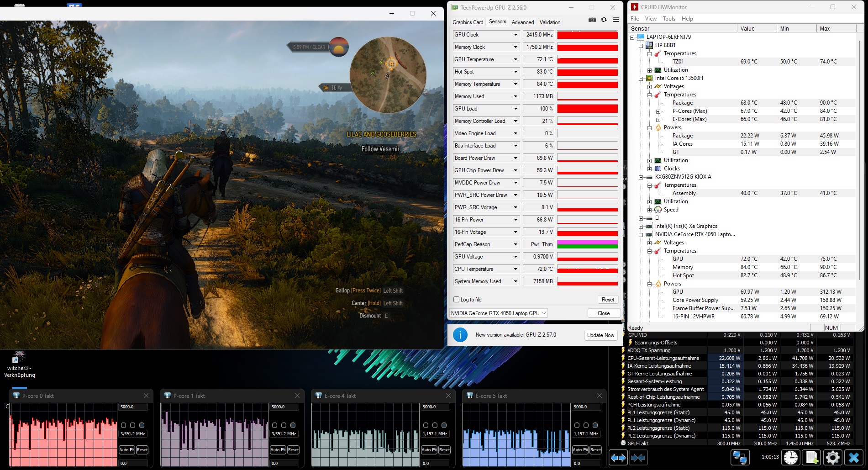Viewport: 868px width, 470px height.
Task: Click the HWiNFO blue X close sensors icon
Action: (x=853, y=457)
